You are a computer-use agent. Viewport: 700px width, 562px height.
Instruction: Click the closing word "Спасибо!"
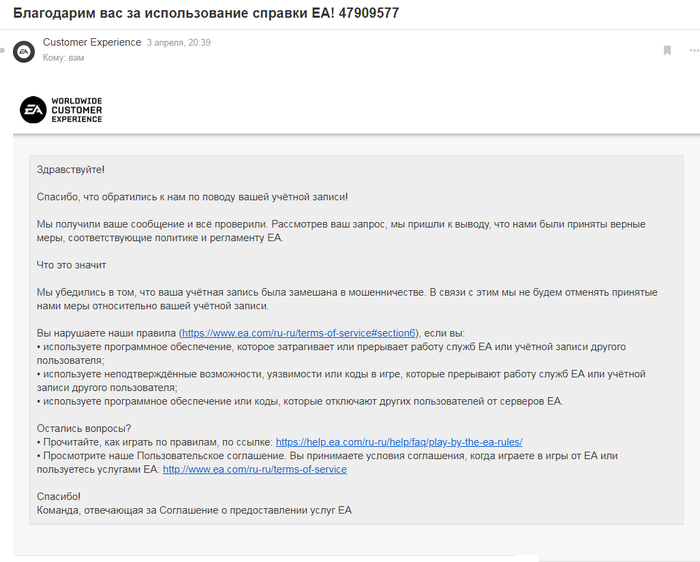pyautogui.click(x=58, y=496)
